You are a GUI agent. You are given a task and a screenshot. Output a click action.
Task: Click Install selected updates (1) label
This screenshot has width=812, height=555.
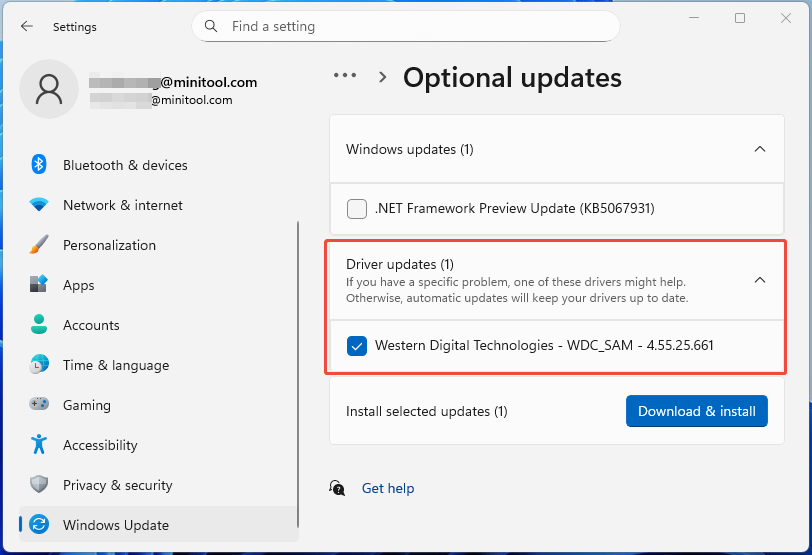pos(427,411)
